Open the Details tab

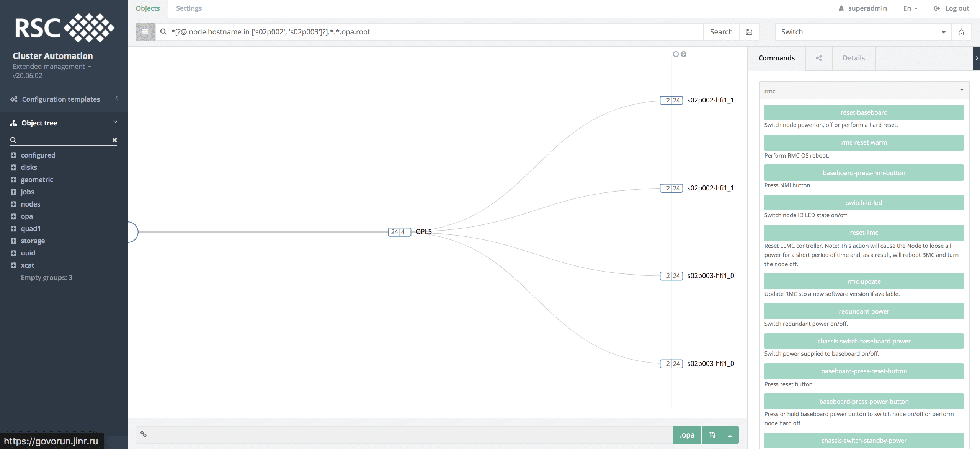(853, 58)
